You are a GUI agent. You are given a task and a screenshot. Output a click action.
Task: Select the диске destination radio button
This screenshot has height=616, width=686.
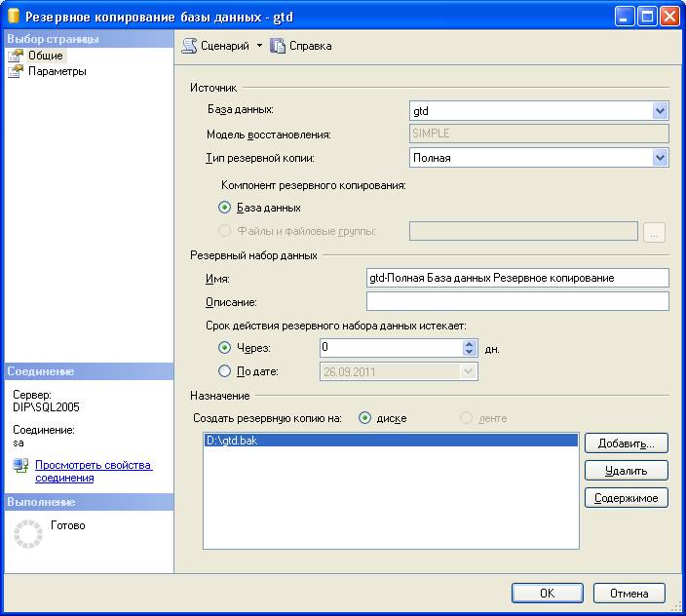coord(365,418)
